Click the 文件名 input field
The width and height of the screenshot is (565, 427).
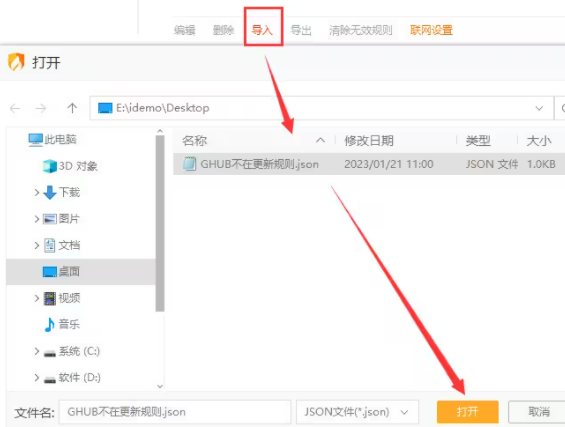[x=175, y=412]
